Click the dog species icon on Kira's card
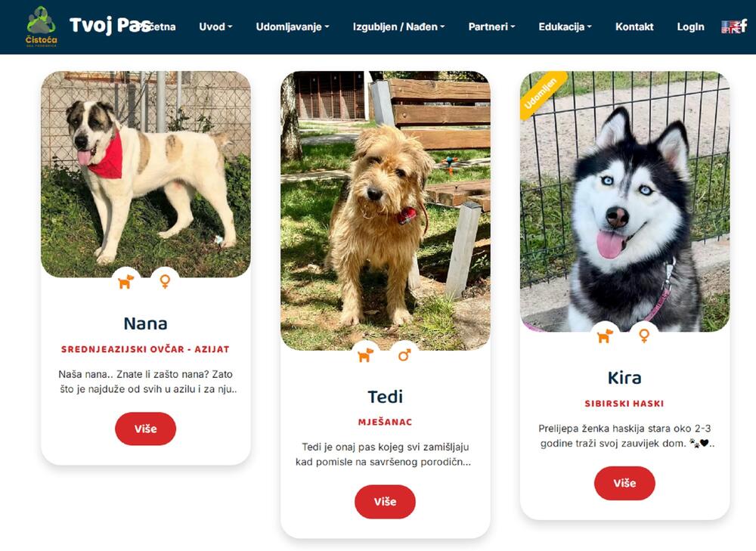756x551 pixels. tap(605, 336)
